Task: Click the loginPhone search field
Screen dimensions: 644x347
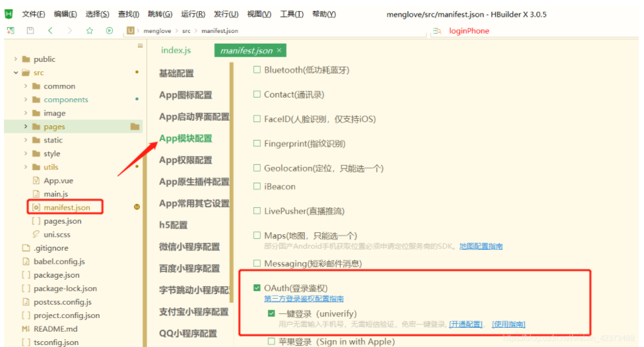Action: click(469, 30)
